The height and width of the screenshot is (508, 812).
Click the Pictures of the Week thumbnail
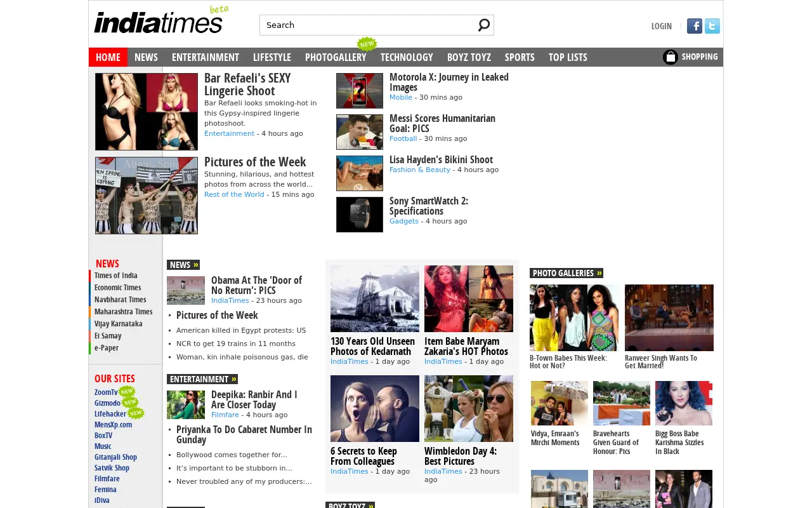(147, 196)
